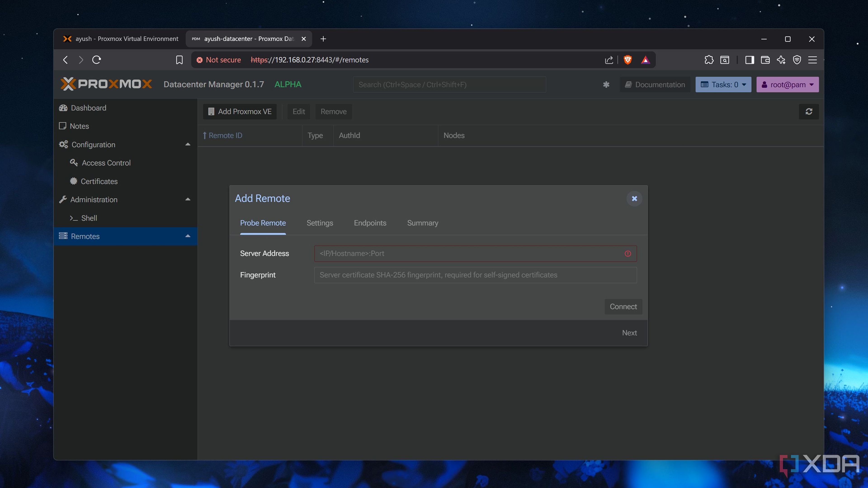Sort by Remote ID column
This screenshot has width=868, height=488.
pyautogui.click(x=250, y=135)
